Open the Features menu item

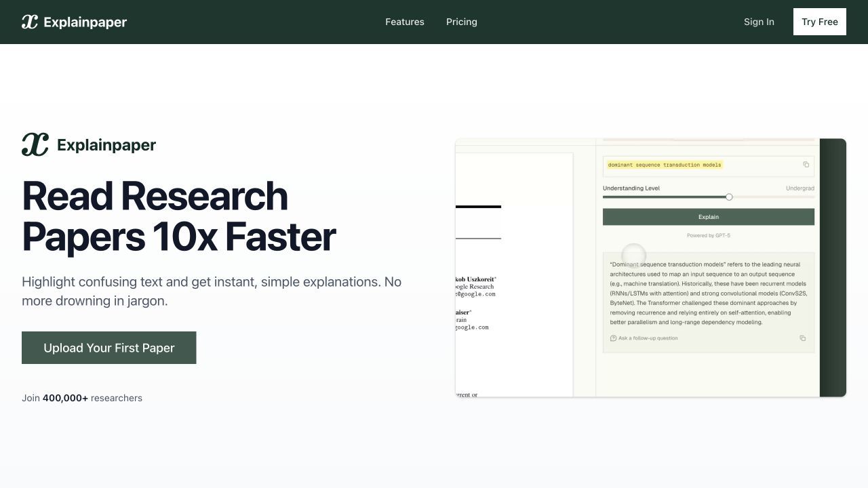point(405,22)
